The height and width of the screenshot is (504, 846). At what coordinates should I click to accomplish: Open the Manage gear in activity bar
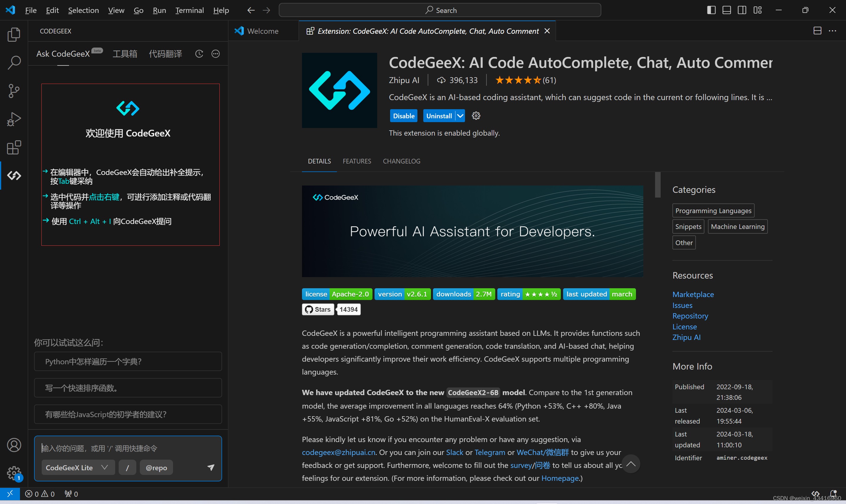(x=14, y=473)
